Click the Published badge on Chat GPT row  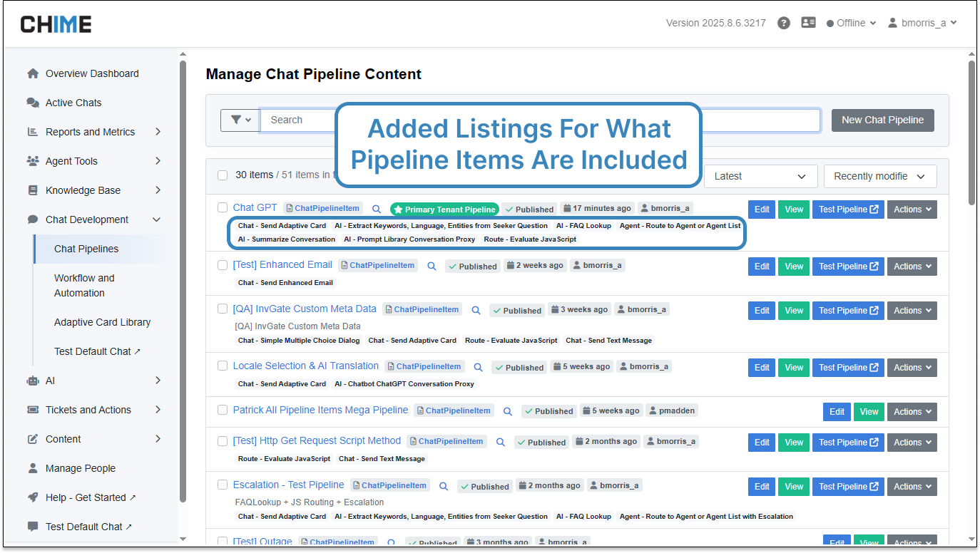click(529, 210)
